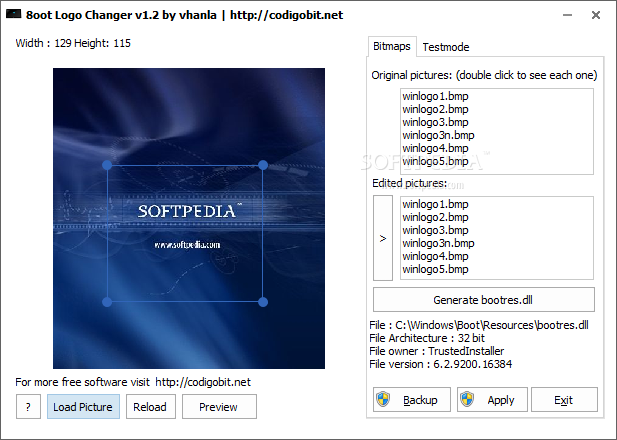
Task: Open the http://codigobit.net link below image
Action: coord(203,382)
